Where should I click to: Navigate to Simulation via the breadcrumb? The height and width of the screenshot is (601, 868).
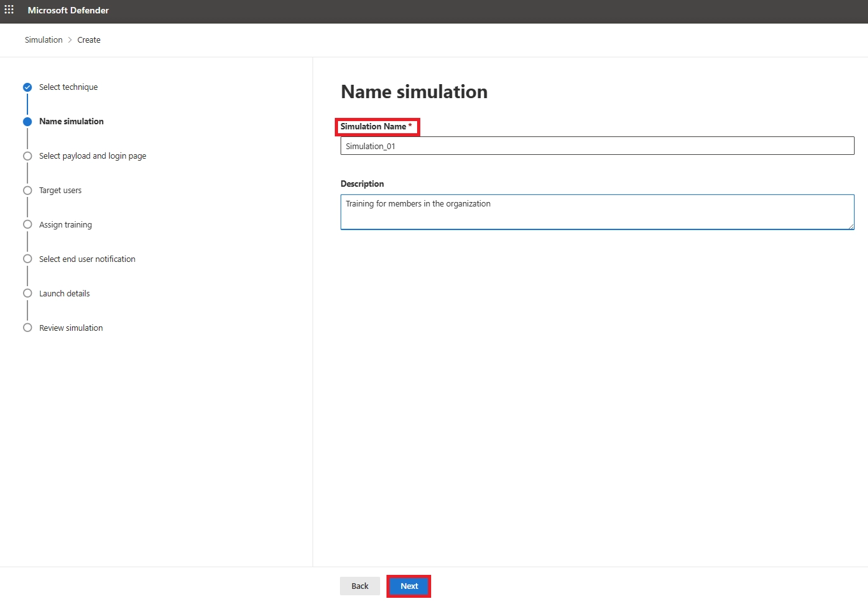(43, 40)
